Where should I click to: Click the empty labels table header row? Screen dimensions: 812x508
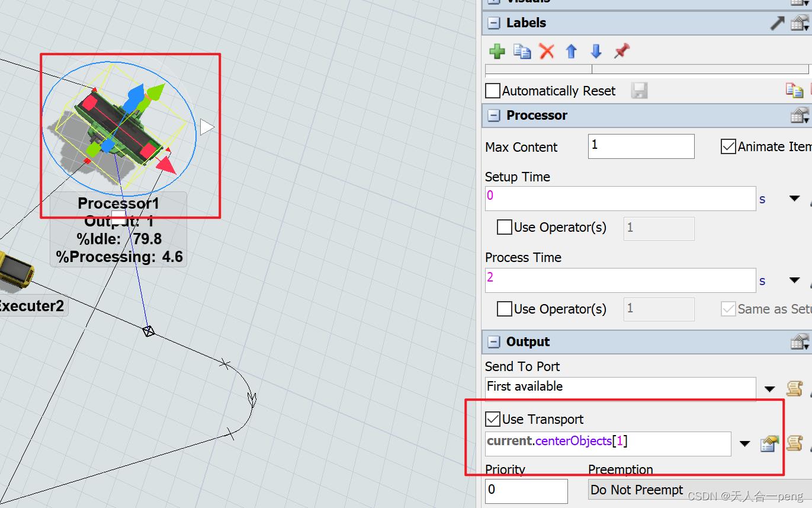click(x=647, y=69)
